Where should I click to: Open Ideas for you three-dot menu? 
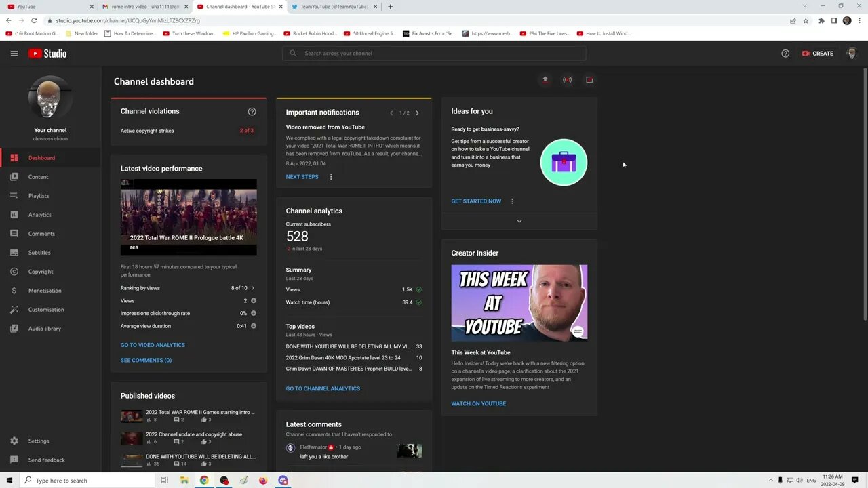pyautogui.click(x=512, y=201)
